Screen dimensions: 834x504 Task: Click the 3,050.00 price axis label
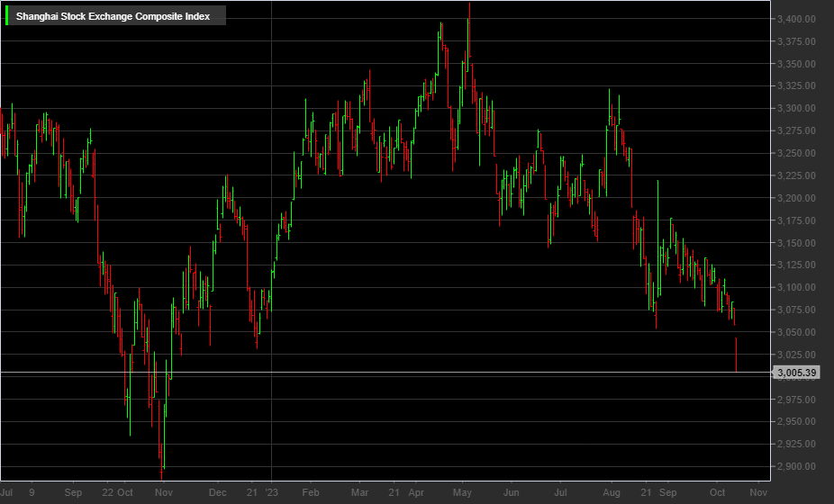pos(796,332)
